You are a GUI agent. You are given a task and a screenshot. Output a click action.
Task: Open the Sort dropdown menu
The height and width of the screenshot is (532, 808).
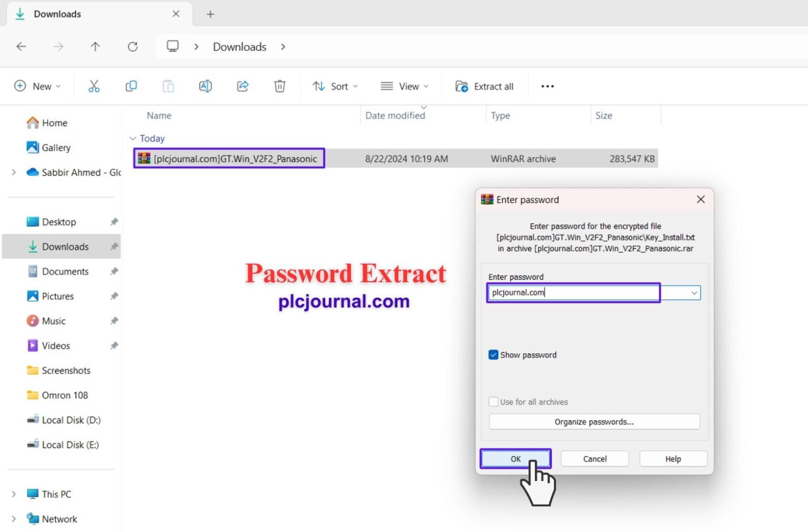pyautogui.click(x=335, y=86)
